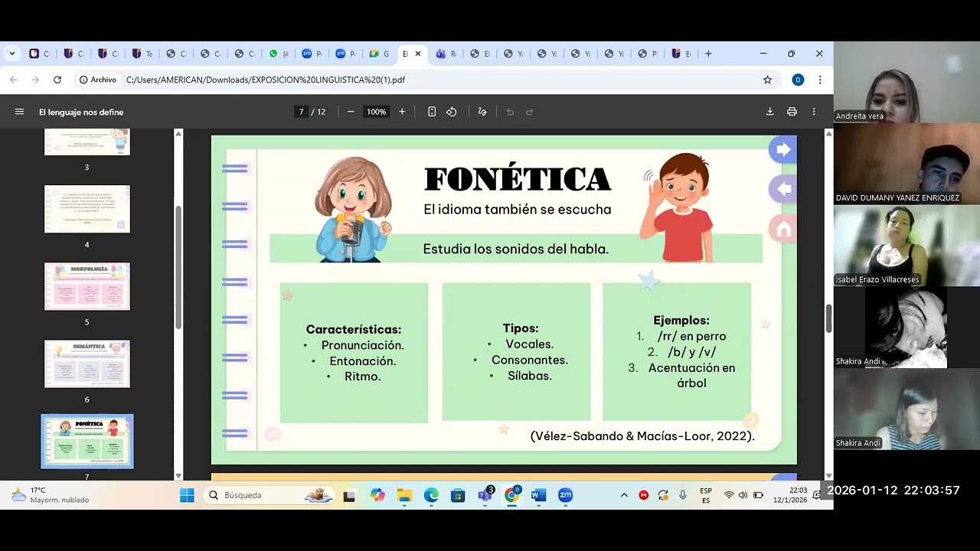The height and width of the screenshot is (551, 980).
Task: Open the Chrome three-dot menu
Action: point(820,80)
